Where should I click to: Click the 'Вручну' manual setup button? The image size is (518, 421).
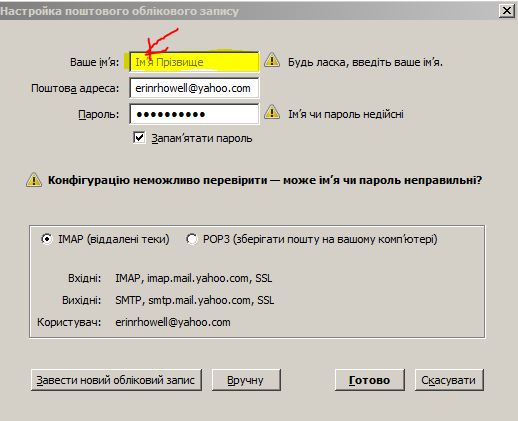coord(246,380)
